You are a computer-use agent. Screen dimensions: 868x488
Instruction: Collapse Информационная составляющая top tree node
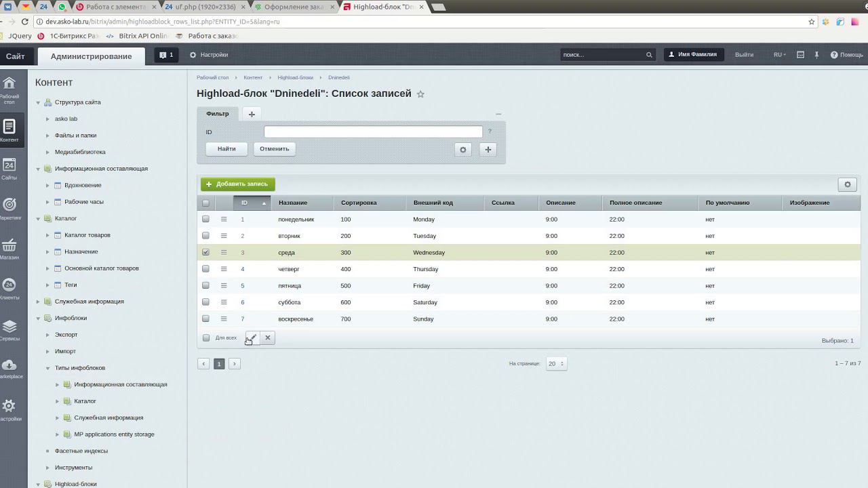38,169
